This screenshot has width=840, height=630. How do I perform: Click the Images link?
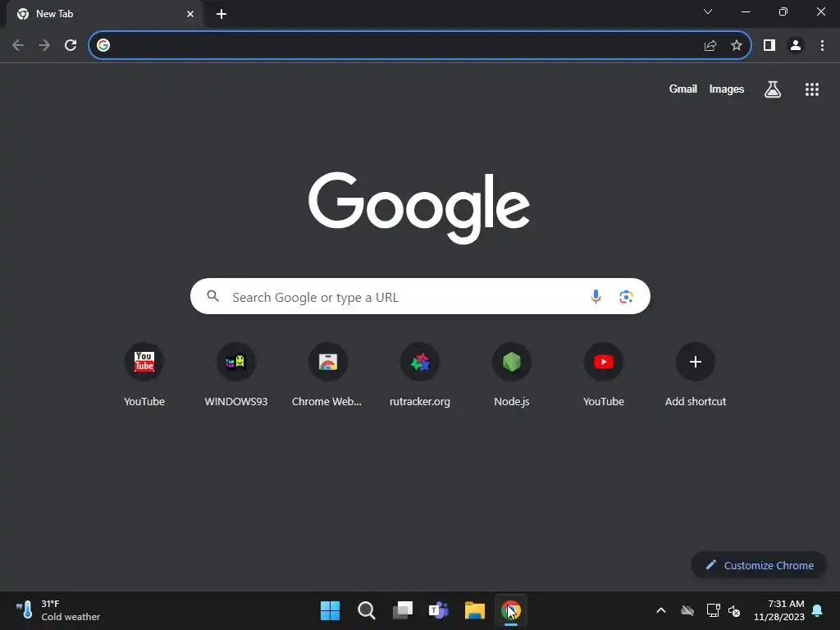(727, 89)
